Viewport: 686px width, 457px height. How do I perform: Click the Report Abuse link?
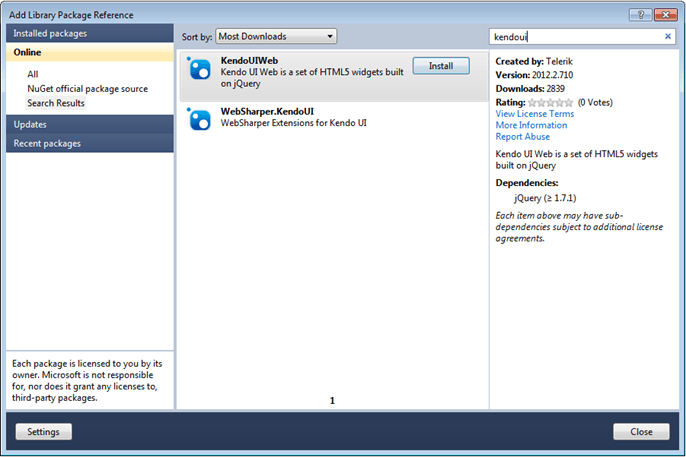coord(522,136)
